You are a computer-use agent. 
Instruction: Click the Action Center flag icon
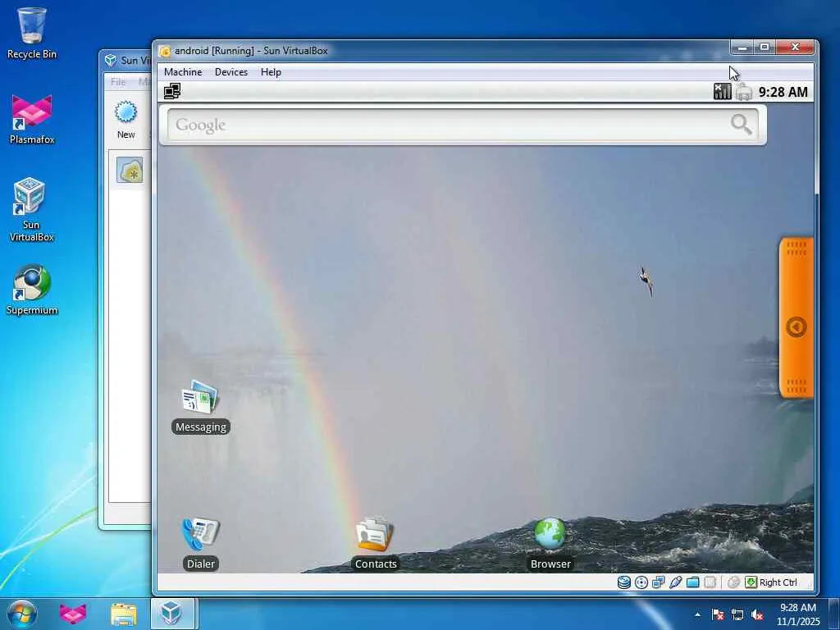717,614
